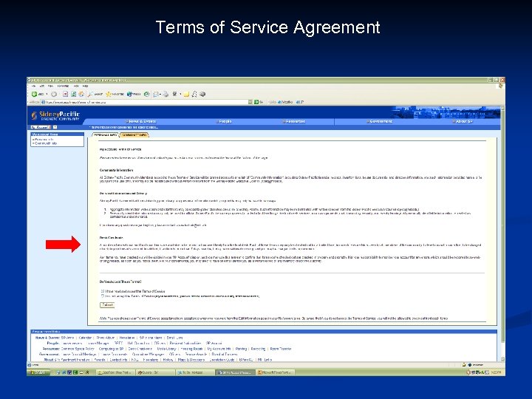
Task: Open the Back button history dropdown arrow
Action: (x=47, y=94)
